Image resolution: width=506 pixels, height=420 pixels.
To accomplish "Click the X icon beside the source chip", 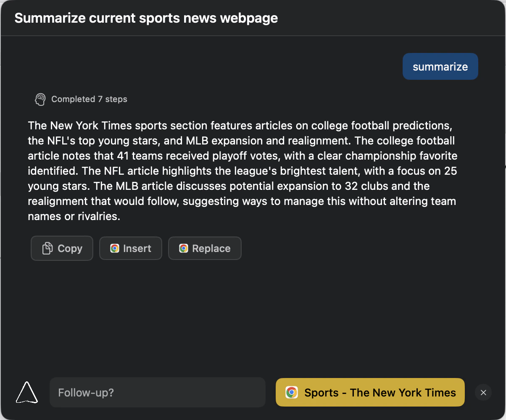I will point(483,392).
